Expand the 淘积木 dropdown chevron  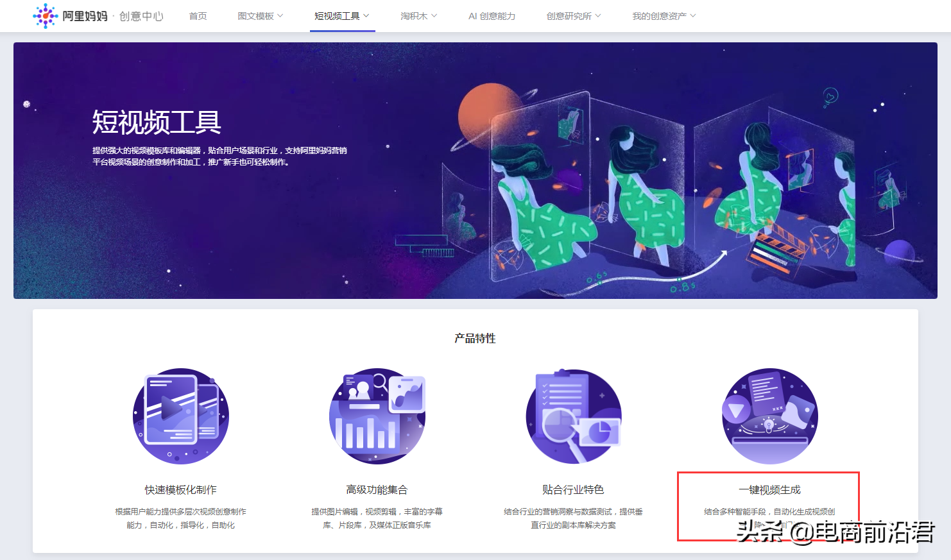point(434,15)
